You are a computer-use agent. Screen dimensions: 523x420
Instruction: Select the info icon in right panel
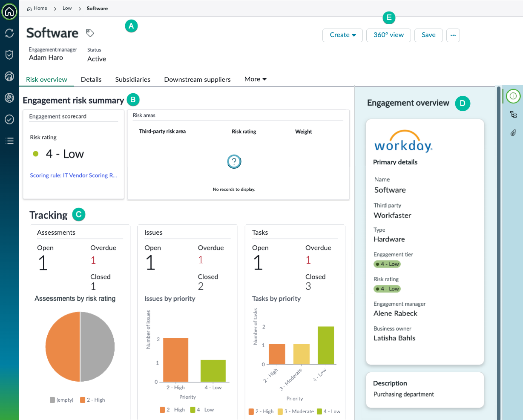(513, 96)
